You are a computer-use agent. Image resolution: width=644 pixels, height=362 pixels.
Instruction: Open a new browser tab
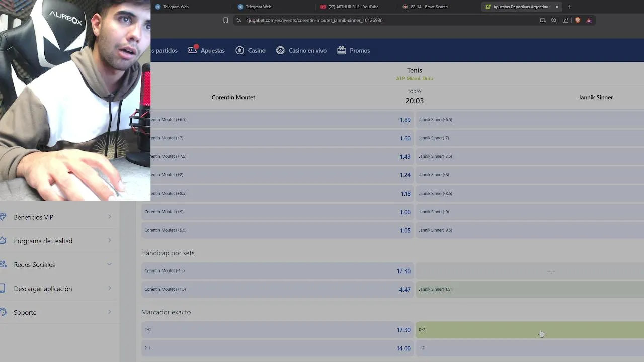point(570,7)
